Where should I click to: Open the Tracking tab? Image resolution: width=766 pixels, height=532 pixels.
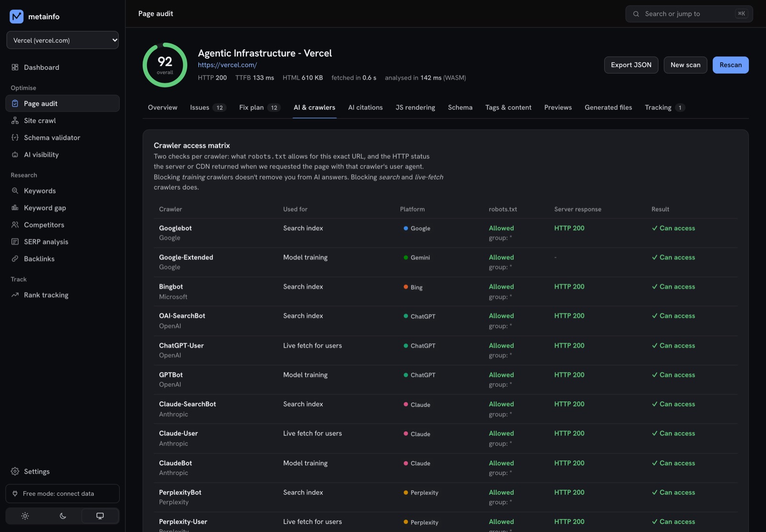pos(665,108)
